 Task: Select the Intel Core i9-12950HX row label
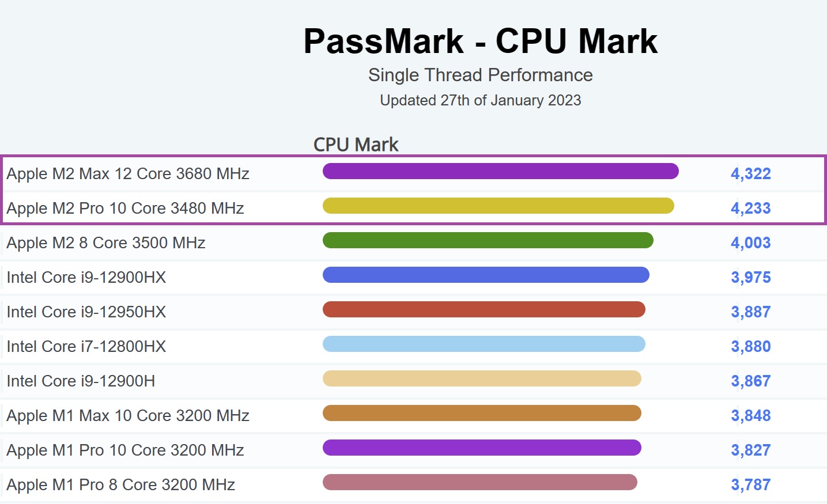click(86, 312)
